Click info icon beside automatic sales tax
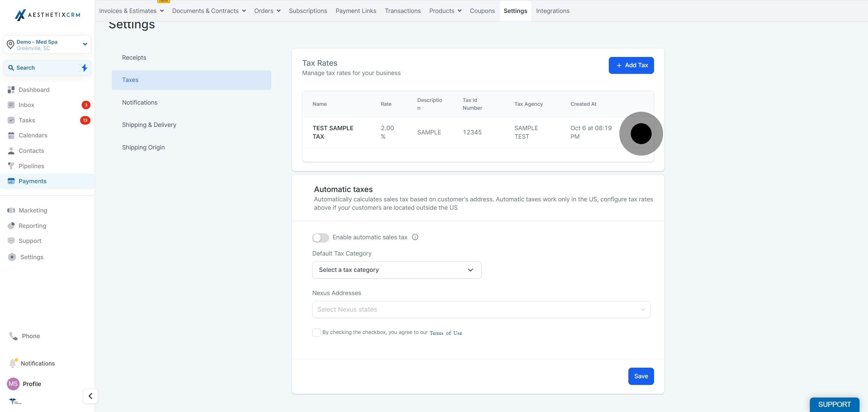This screenshot has height=412, width=868. click(415, 237)
